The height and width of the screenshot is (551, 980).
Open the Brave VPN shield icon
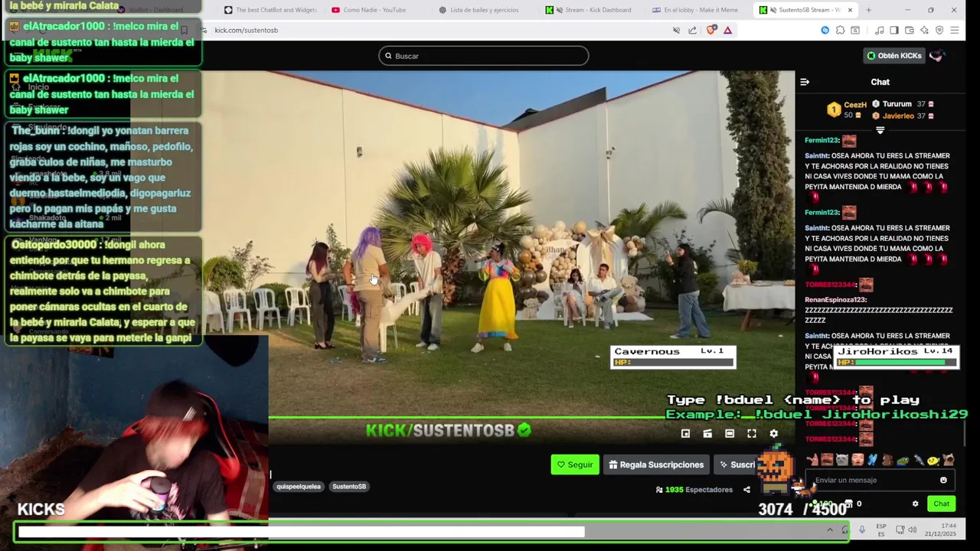tap(939, 30)
